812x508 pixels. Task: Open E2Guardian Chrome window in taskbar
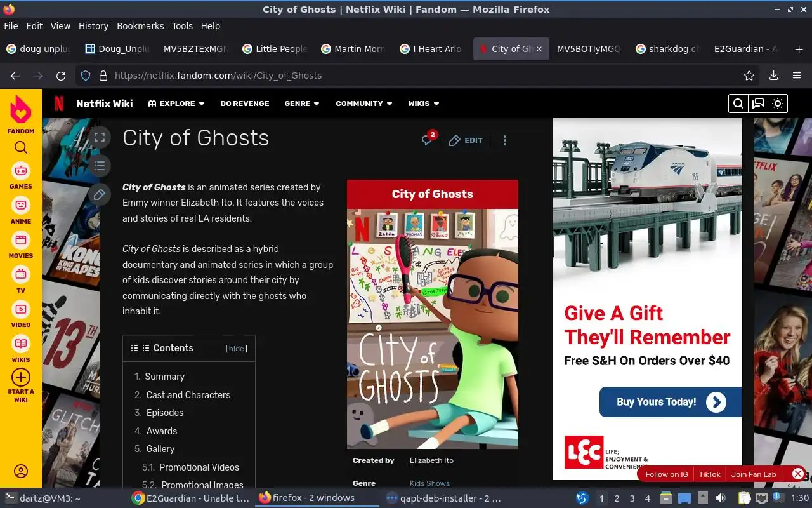(x=190, y=498)
